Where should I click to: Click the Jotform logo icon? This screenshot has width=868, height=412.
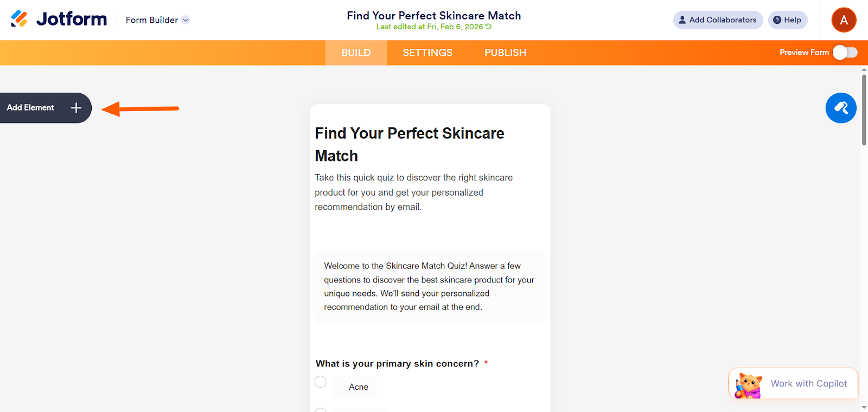tap(20, 19)
